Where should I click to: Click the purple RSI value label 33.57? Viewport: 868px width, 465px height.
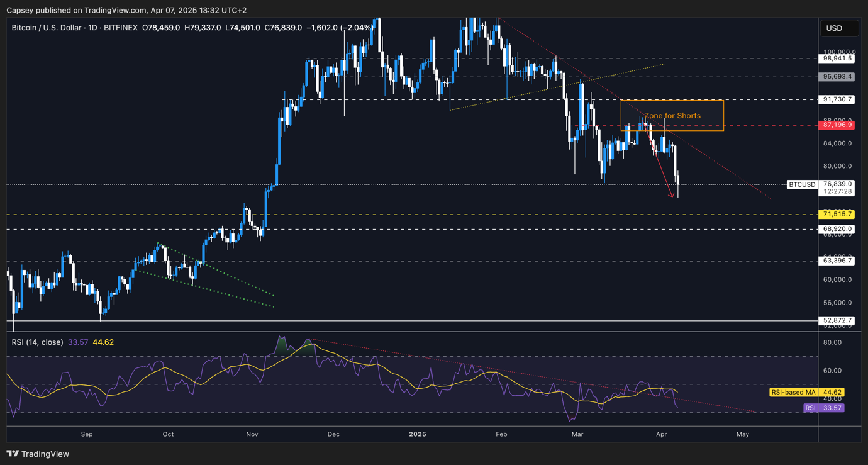pyautogui.click(x=811, y=408)
